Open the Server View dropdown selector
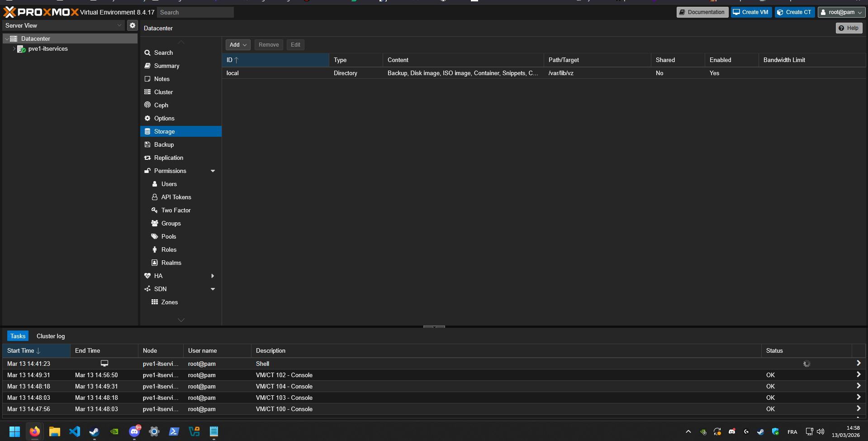This screenshot has width=868, height=441. click(63, 25)
